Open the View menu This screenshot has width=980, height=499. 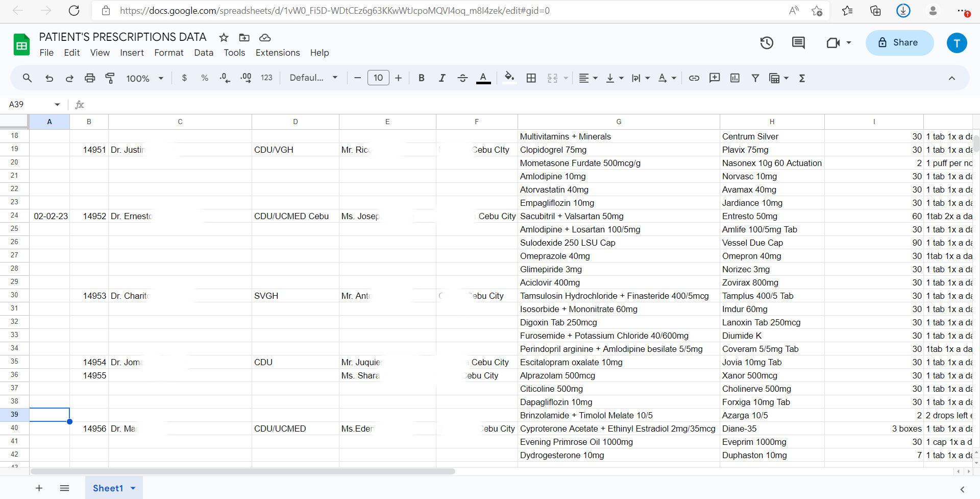pos(100,53)
